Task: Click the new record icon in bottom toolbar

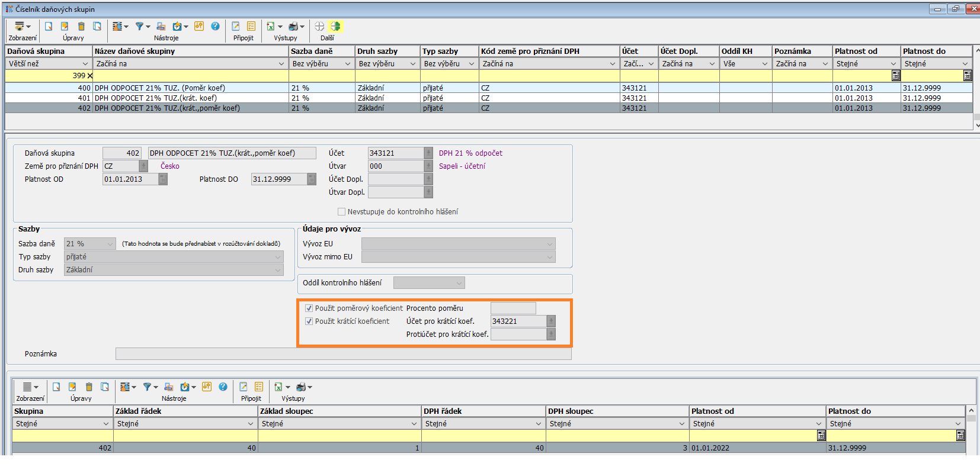Action: pos(56,387)
